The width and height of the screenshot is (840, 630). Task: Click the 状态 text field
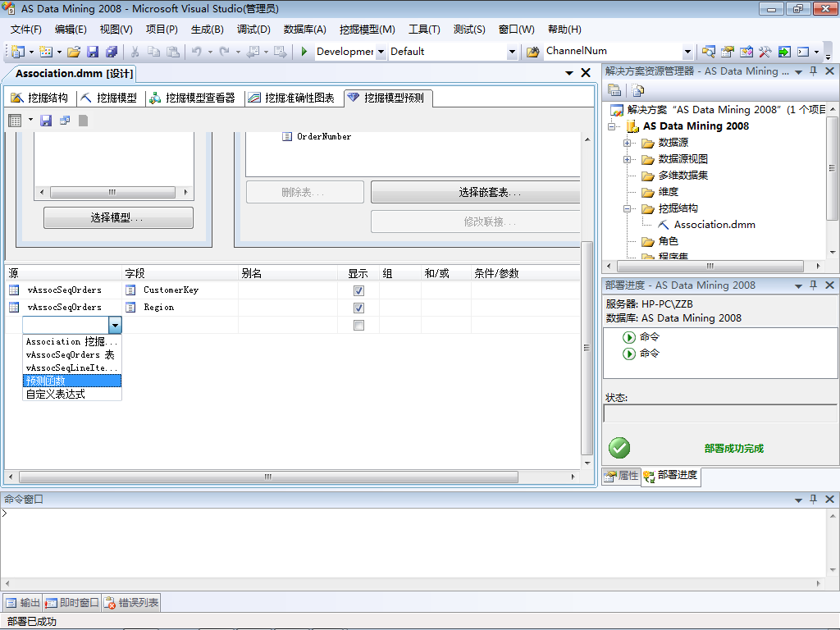(720, 413)
